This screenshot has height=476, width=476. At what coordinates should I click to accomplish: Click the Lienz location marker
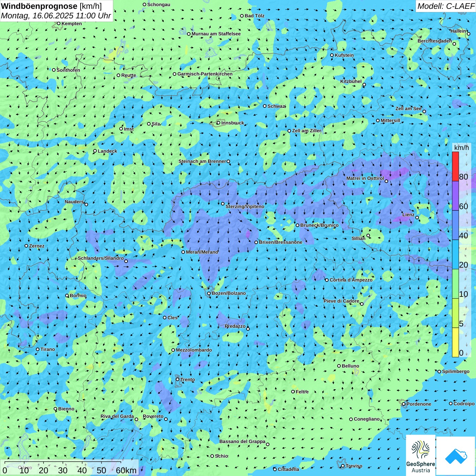[x=417, y=217]
